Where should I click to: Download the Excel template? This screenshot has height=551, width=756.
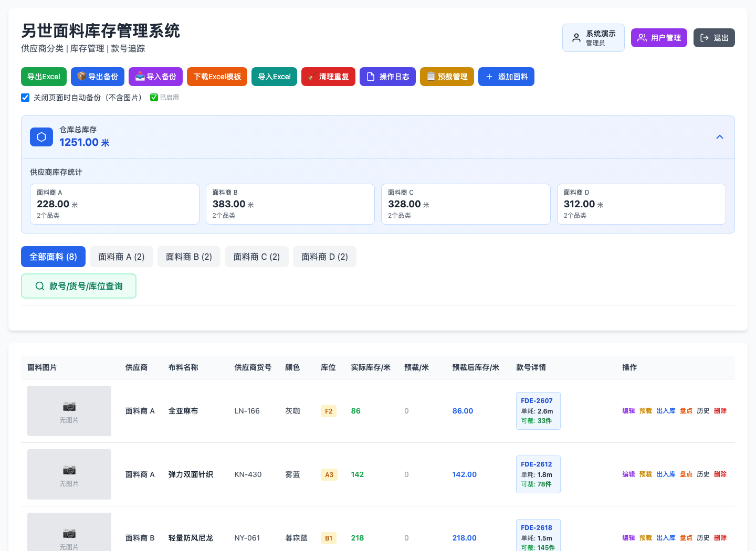tap(217, 77)
